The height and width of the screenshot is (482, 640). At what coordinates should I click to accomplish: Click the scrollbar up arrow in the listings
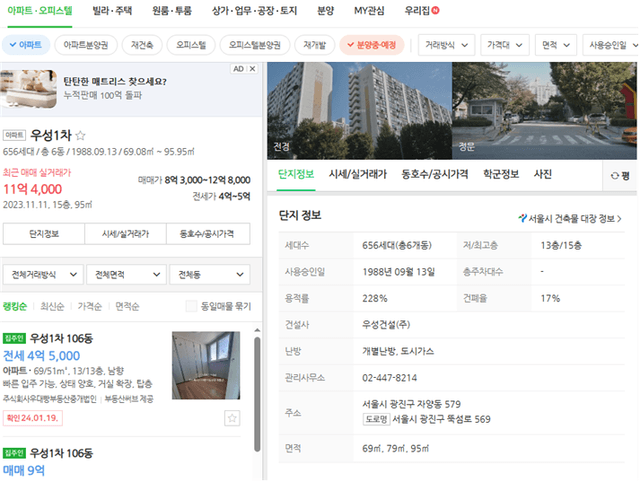pyautogui.click(x=257, y=330)
